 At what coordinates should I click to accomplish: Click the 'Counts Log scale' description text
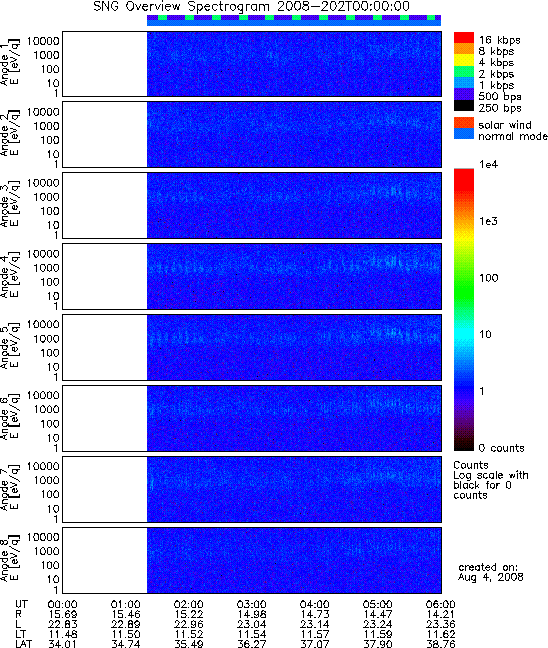coord(491,480)
